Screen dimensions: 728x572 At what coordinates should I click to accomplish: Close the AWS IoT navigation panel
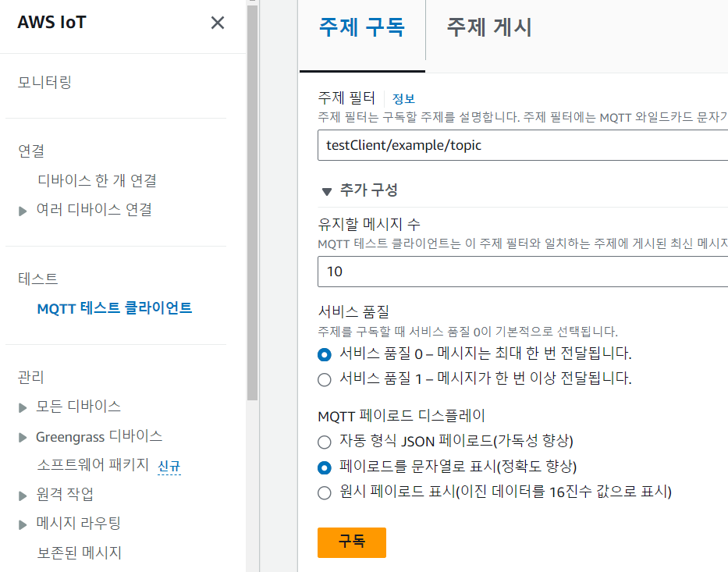[x=217, y=23]
